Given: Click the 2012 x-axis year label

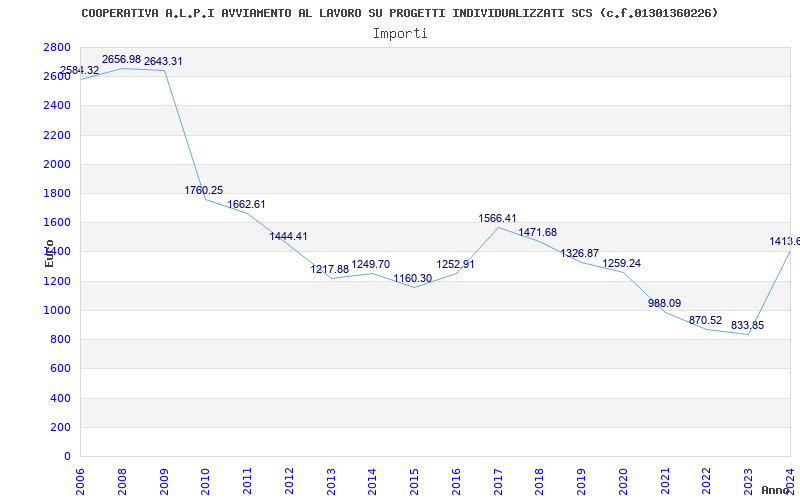Looking at the screenshot, I should tap(289, 481).
